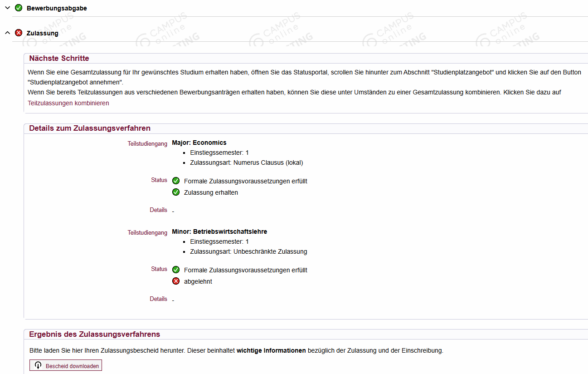
Task: Select the 'Details zum Zulassungsverfahren' heading
Action: click(90, 128)
